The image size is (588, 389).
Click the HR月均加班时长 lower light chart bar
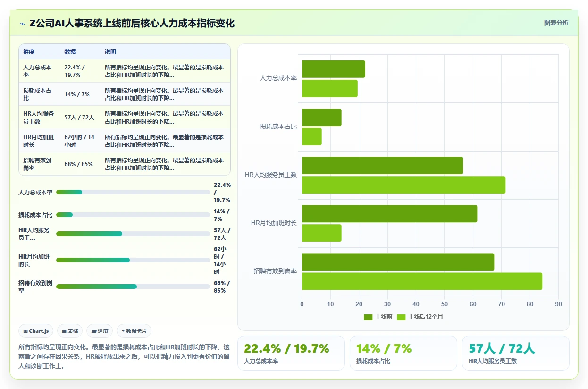pos(321,233)
